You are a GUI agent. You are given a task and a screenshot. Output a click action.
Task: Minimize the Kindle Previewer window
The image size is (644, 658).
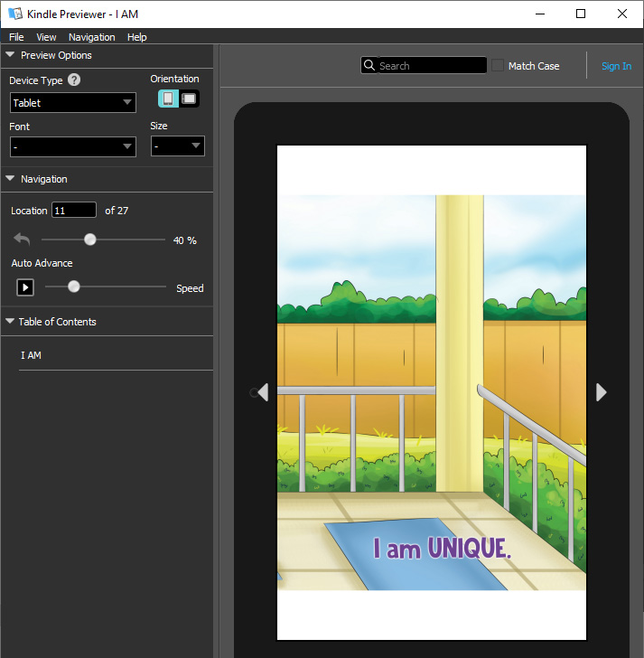540,14
